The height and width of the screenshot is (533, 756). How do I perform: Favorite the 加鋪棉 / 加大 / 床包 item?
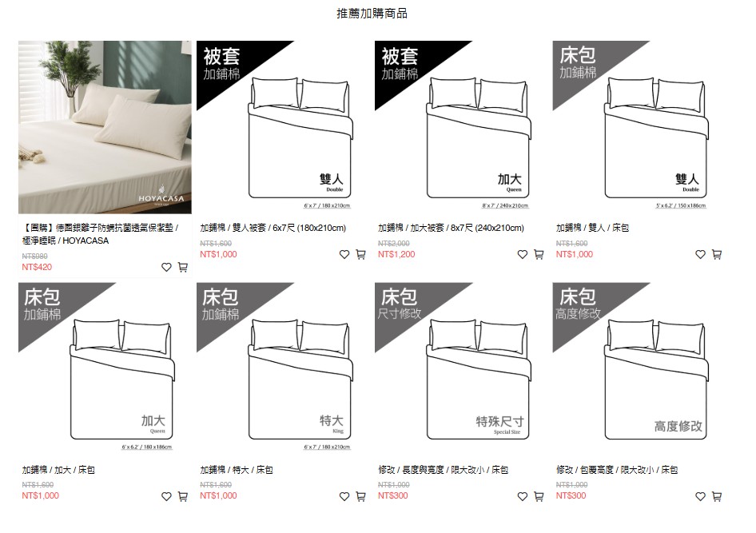[x=166, y=496]
